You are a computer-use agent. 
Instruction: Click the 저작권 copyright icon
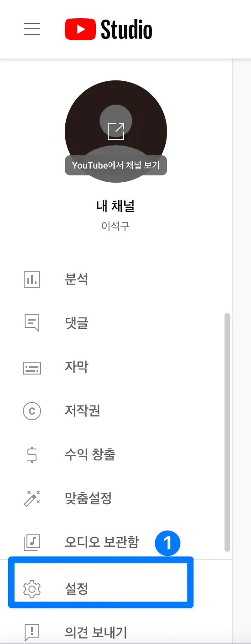(x=32, y=411)
